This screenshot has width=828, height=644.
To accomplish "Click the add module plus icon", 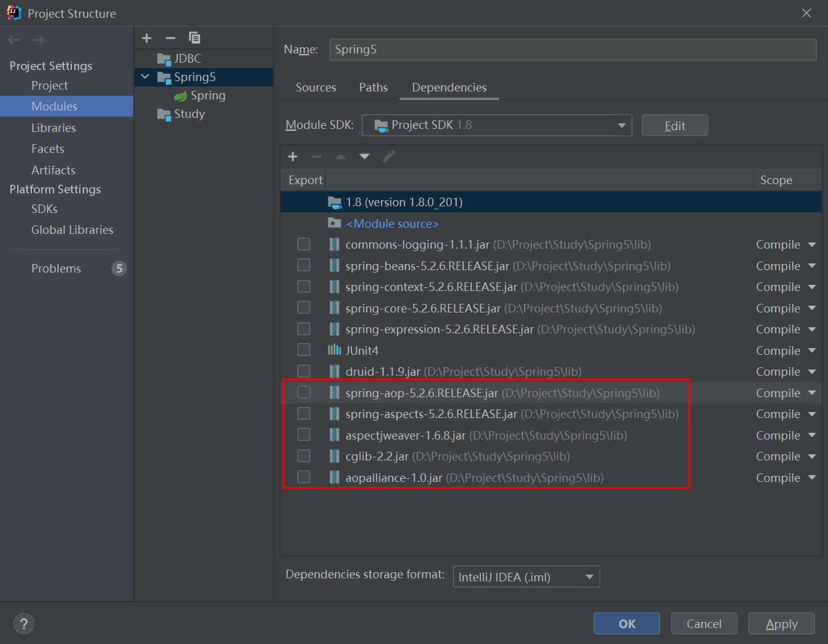I will coord(147,38).
